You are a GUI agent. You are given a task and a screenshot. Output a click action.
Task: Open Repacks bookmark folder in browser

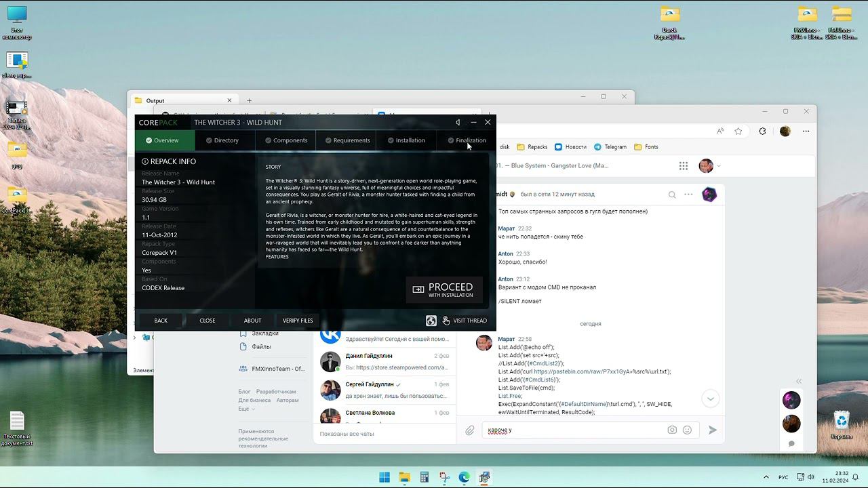click(x=532, y=146)
